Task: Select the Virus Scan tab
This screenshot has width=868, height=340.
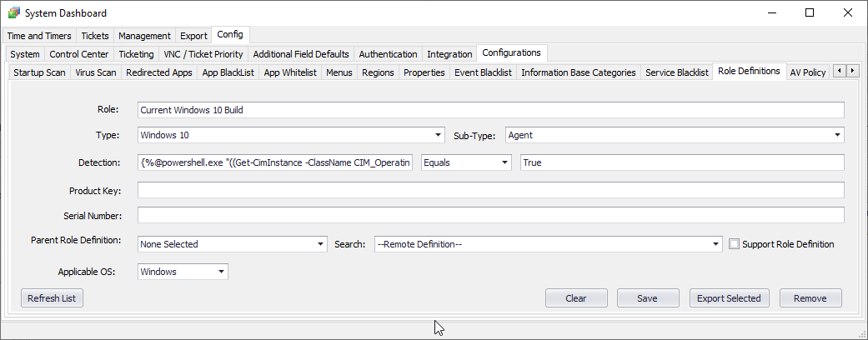Action: [x=96, y=72]
